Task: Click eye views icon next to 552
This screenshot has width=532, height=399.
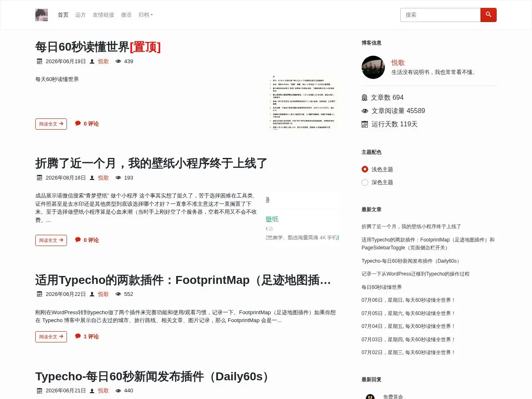Action: point(118,294)
